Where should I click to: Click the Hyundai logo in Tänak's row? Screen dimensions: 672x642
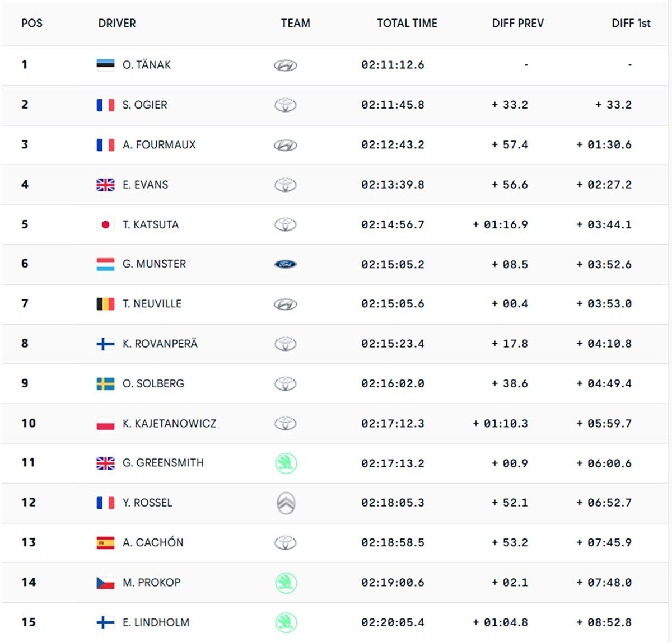pos(285,65)
